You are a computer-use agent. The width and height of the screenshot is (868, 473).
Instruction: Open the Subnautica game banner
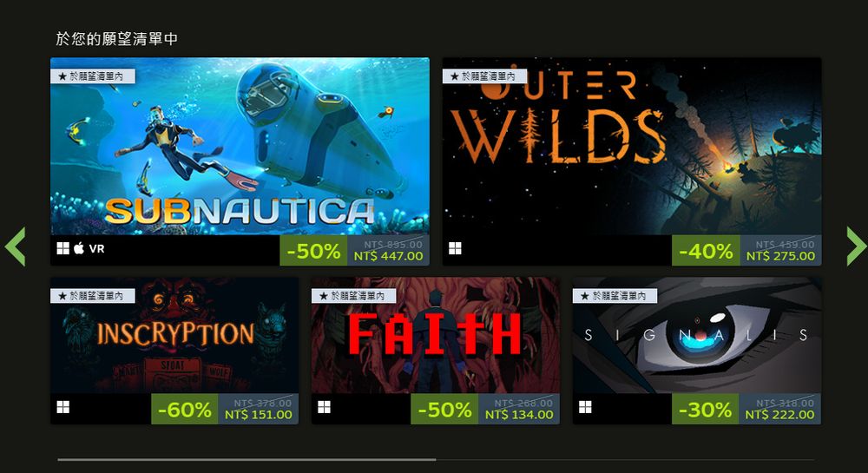(x=240, y=147)
